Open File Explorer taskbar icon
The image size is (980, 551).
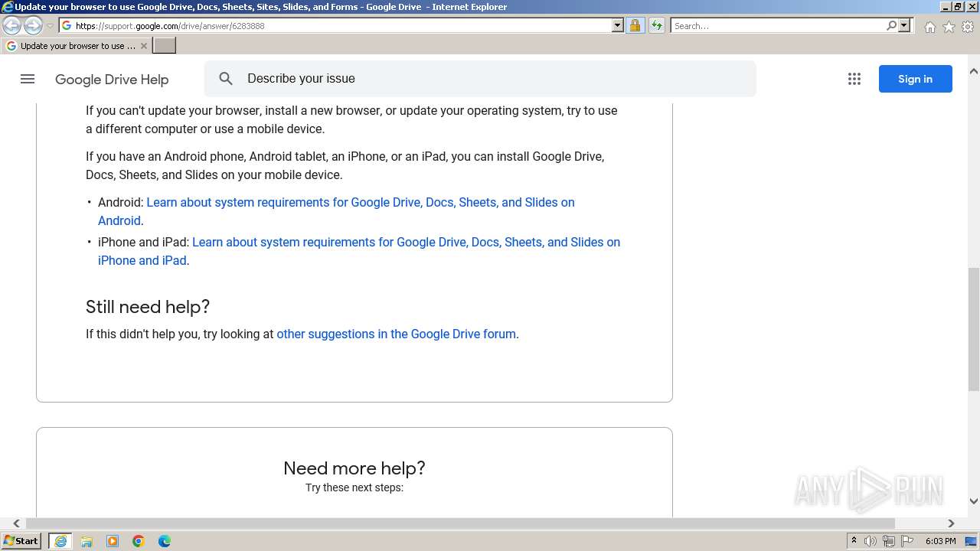pos(87,541)
